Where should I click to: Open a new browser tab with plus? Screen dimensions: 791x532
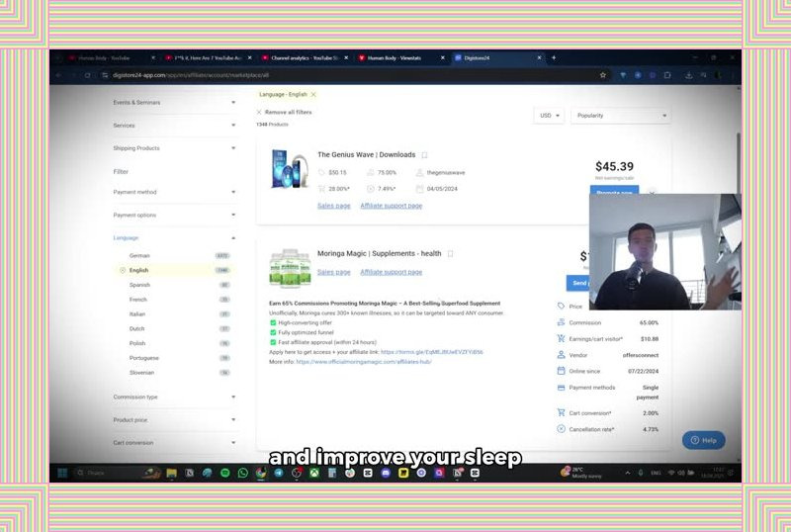pos(554,58)
